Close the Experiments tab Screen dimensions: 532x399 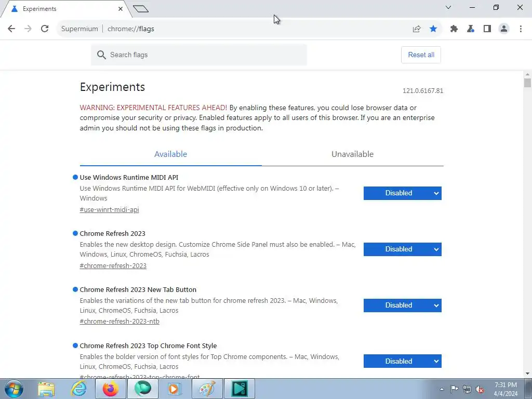pos(121,9)
